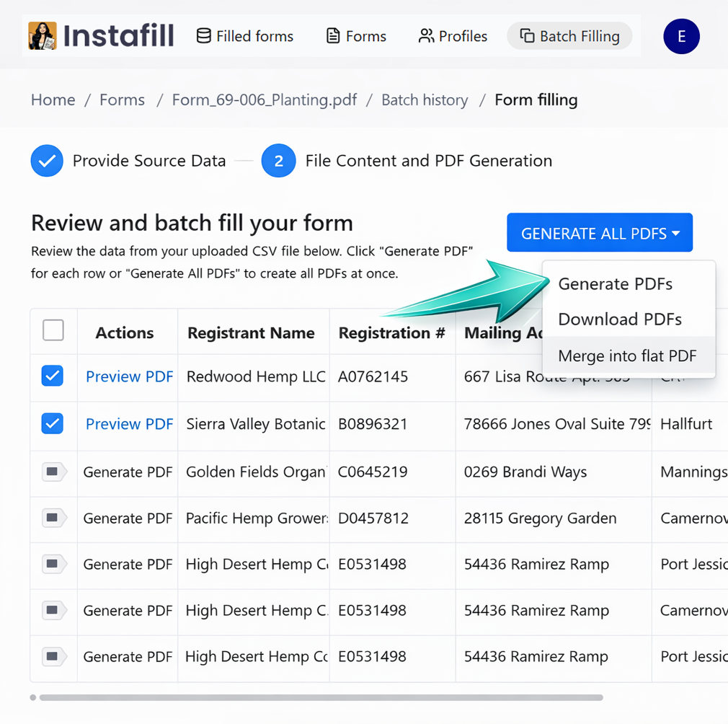The width and height of the screenshot is (728, 724).
Task: Uncheck the Sierra Valley Botanic row
Action: [53, 424]
